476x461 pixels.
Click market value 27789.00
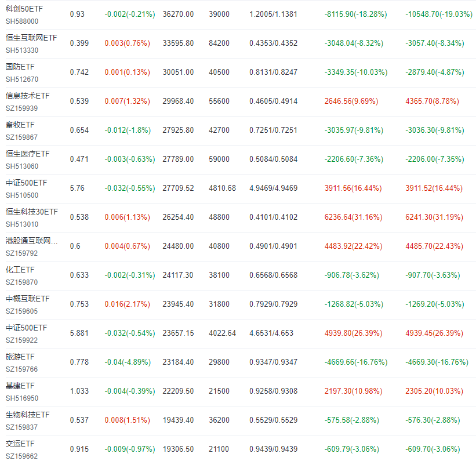click(178, 159)
